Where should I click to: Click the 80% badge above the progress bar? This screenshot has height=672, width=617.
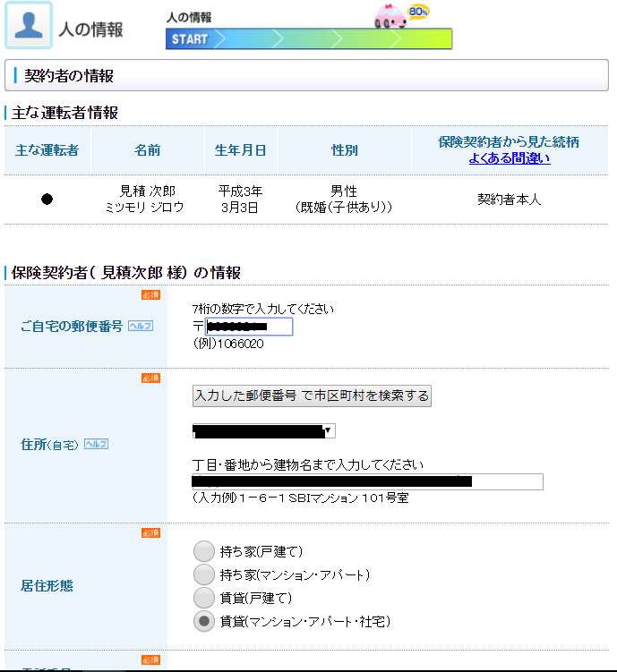(418, 12)
